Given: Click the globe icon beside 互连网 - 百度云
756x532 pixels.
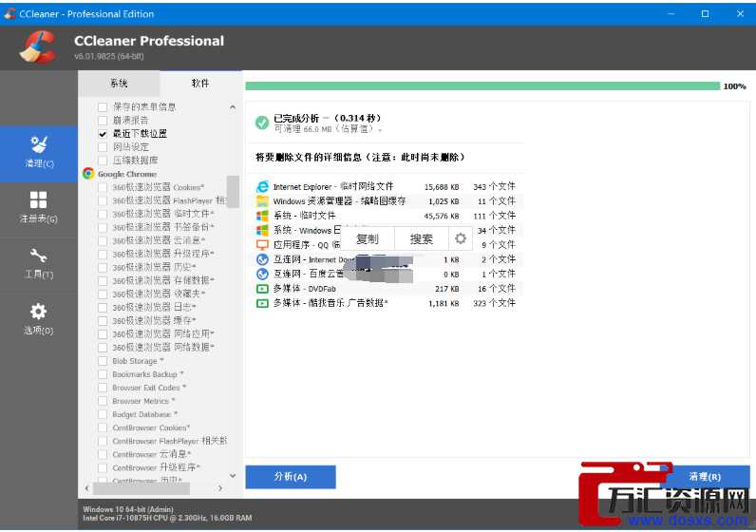Looking at the screenshot, I should pos(262,274).
